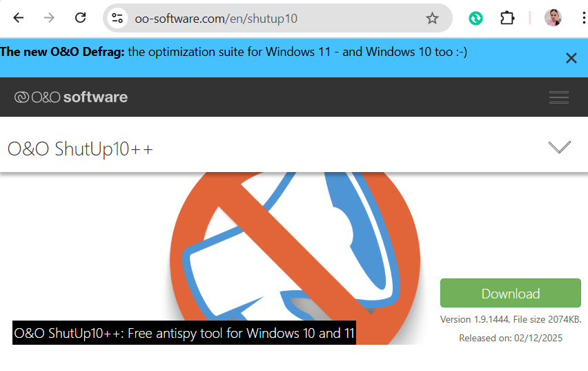Screen dimensions: 588x371
Task: Open the hamburger navigation menu
Action: point(559,97)
